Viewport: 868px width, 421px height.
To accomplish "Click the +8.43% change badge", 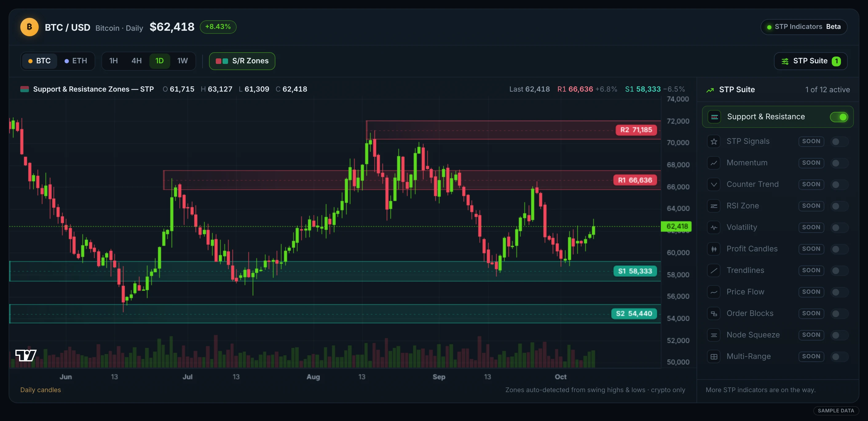I will (218, 27).
